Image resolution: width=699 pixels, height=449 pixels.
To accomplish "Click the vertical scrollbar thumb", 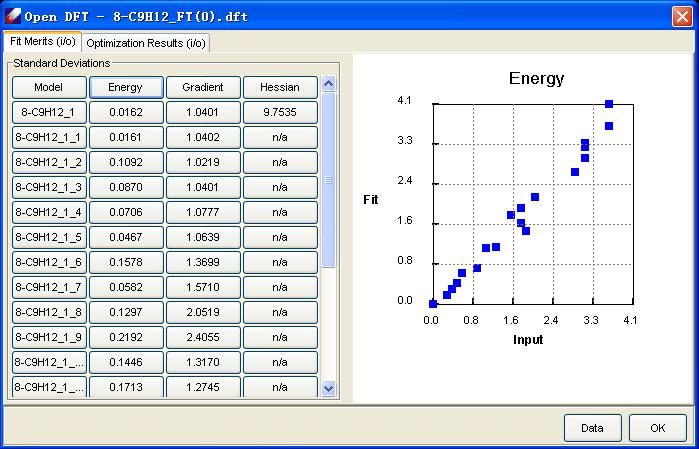I will click(x=328, y=180).
